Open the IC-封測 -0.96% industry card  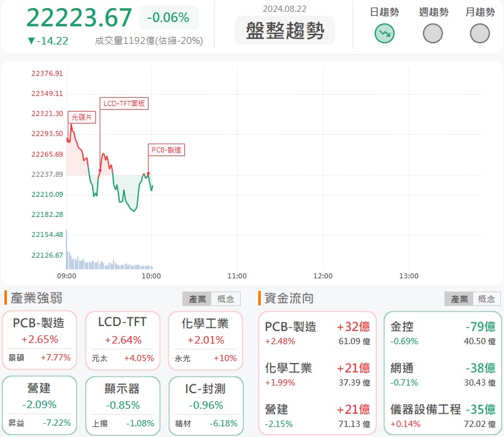(206, 406)
